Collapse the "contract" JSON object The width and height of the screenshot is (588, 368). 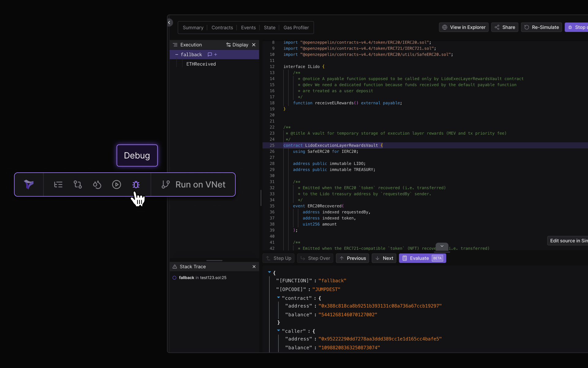278,297
